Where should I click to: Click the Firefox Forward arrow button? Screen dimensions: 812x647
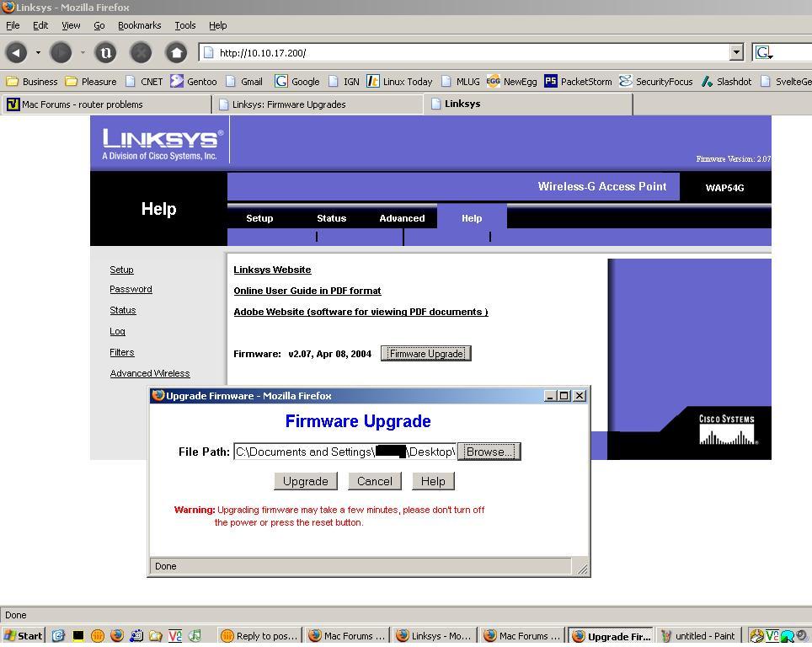click(61, 53)
